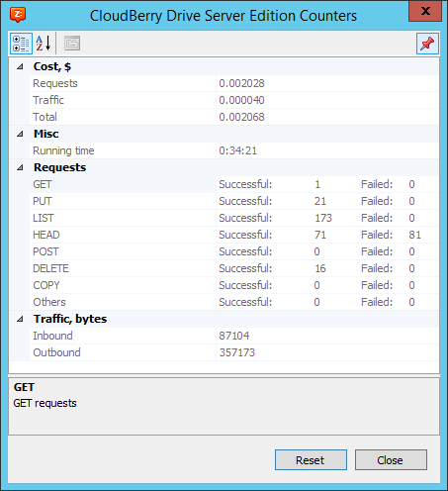Click the LIST successful count 173

pyautogui.click(x=323, y=218)
